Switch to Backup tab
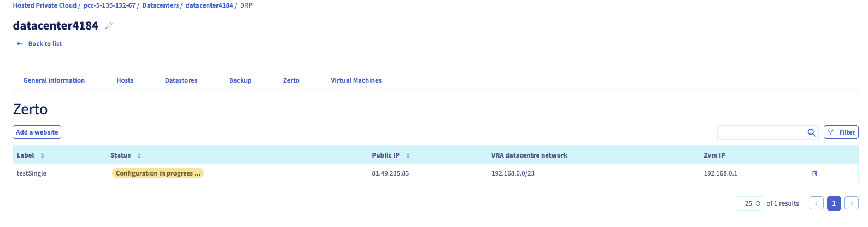This screenshot has height=227, width=868. 241,80
